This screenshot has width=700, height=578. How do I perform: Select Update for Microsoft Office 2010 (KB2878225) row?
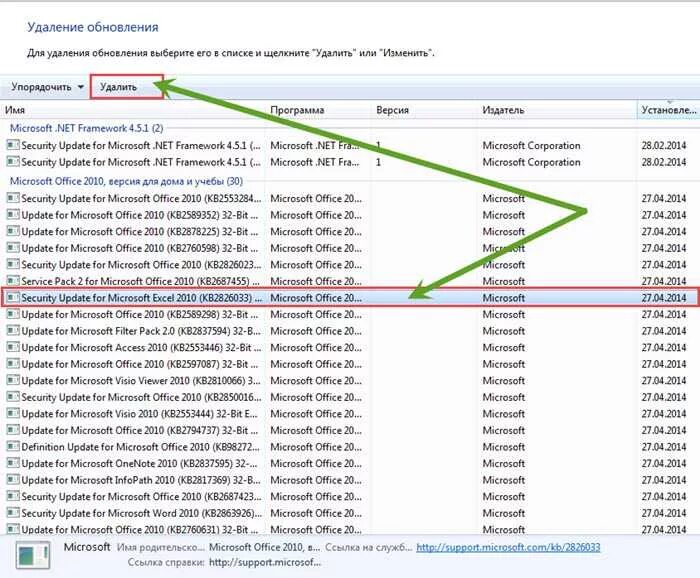coord(350,231)
